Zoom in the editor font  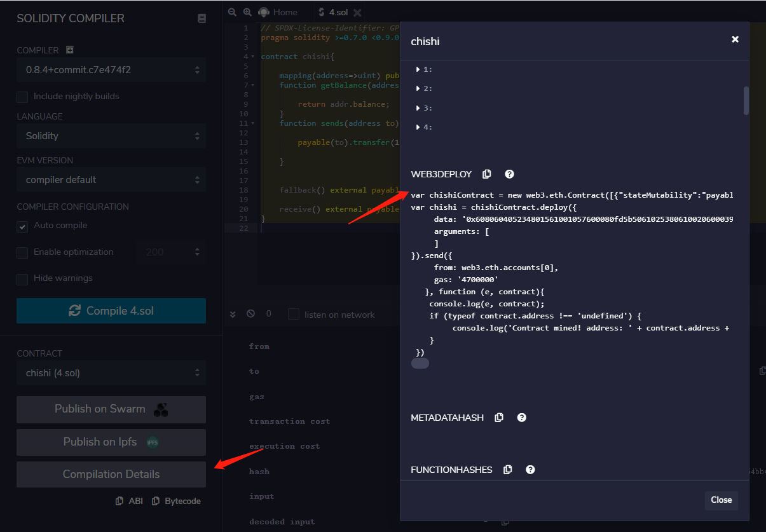[x=247, y=12]
